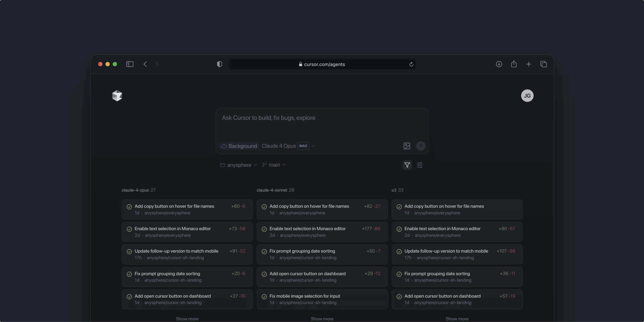Open opus task Fix prompt grouping +20 -6
This screenshot has width=644, height=322.
click(x=187, y=277)
